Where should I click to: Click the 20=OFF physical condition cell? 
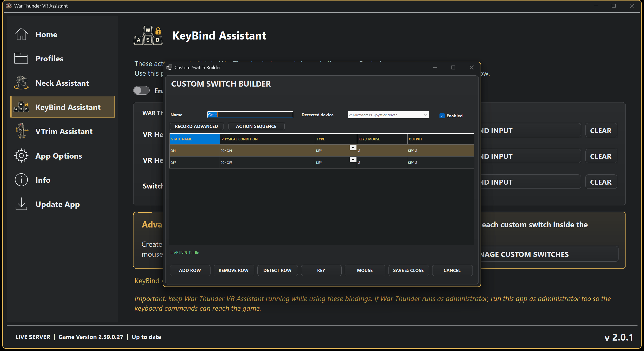click(267, 162)
